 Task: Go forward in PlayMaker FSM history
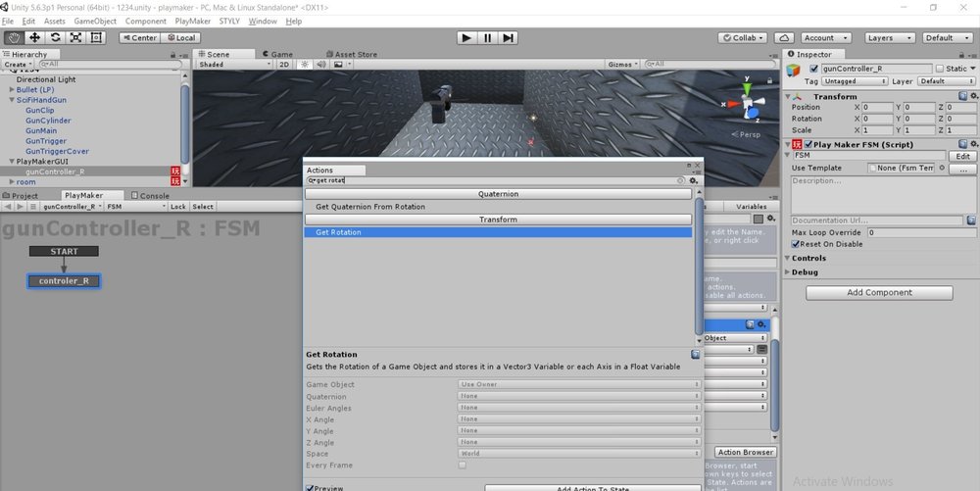click(x=20, y=206)
